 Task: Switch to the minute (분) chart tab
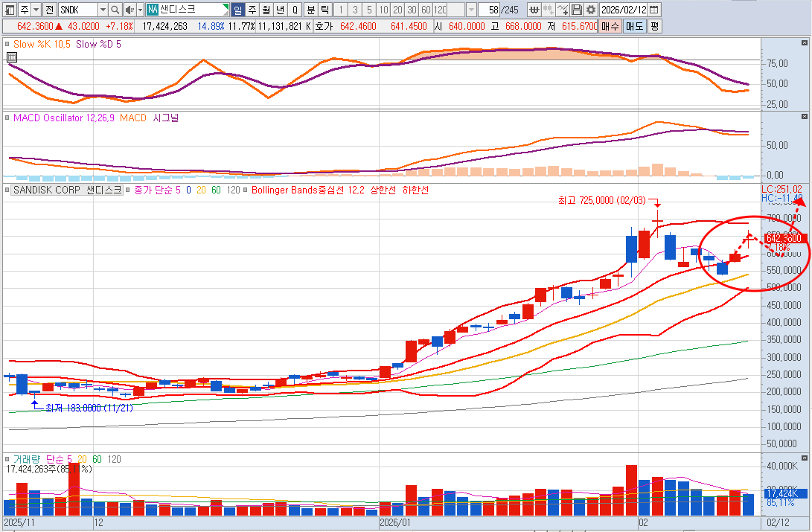coord(310,10)
